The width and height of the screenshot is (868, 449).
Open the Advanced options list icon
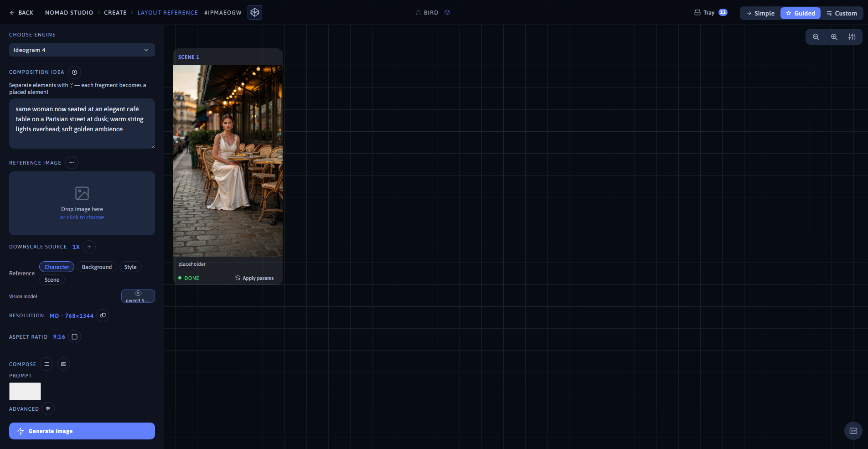tap(48, 409)
